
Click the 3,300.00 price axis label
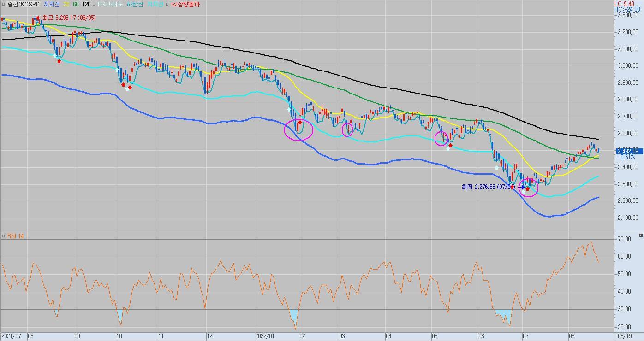point(628,15)
